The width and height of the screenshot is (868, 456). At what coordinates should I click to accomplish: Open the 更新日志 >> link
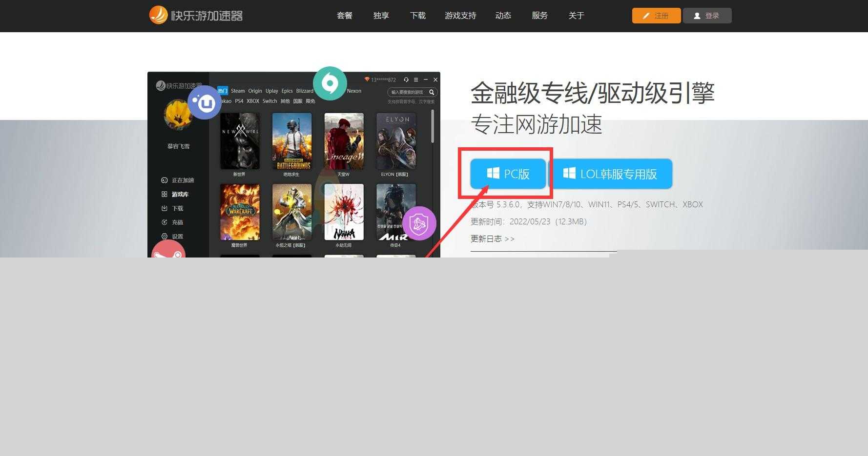(x=493, y=238)
